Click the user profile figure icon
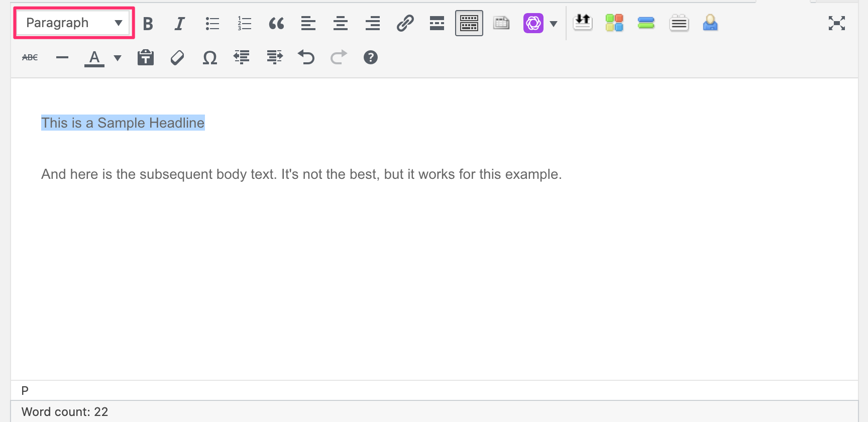 pyautogui.click(x=710, y=23)
